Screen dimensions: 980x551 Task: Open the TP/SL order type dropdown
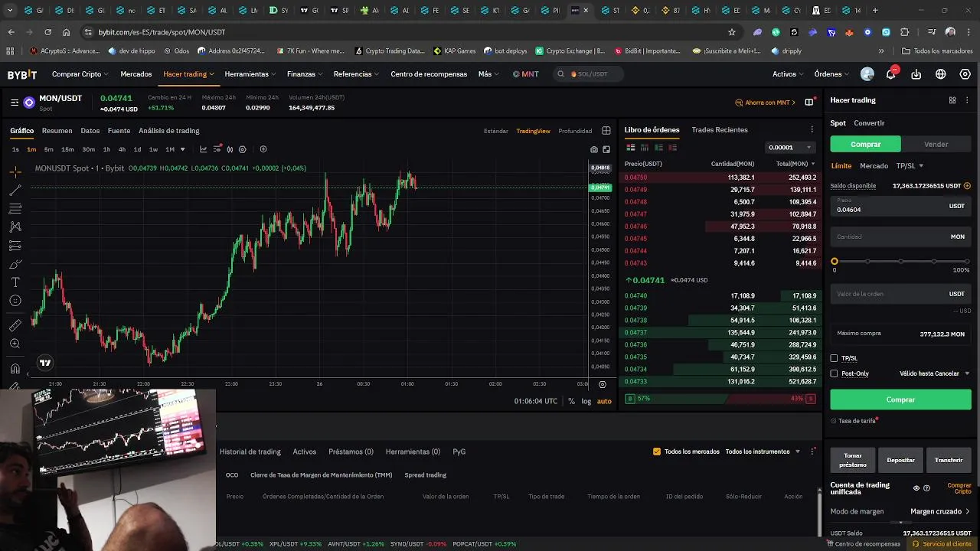click(x=910, y=166)
